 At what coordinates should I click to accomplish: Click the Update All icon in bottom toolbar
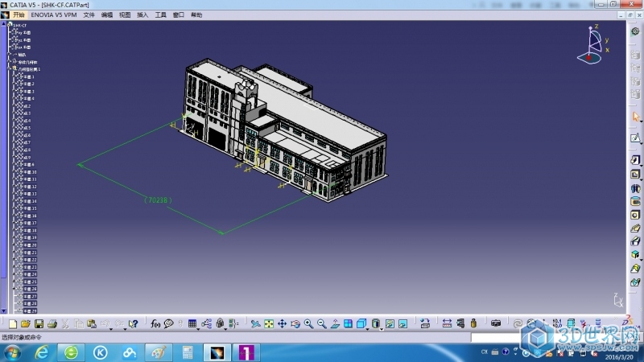point(518,324)
